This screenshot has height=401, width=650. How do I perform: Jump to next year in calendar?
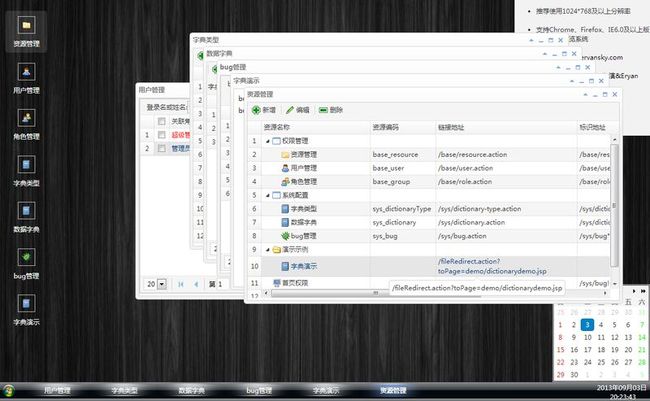tap(643, 291)
